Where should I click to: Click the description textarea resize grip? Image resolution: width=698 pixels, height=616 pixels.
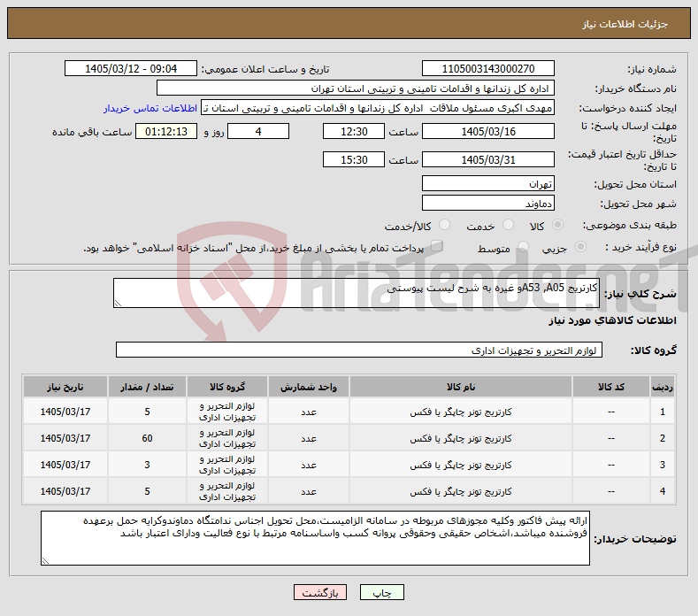(118, 304)
